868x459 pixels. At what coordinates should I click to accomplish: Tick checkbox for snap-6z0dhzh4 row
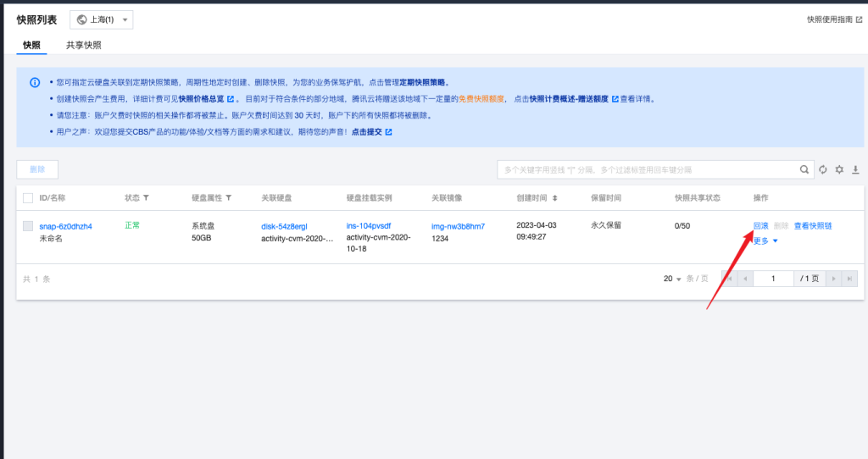tap(28, 225)
